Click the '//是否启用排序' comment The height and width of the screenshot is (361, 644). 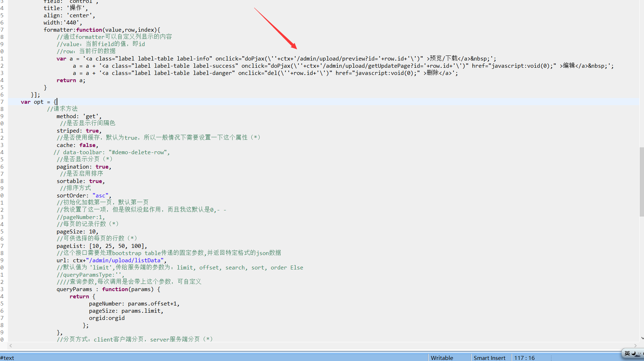[x=81, y=174]
